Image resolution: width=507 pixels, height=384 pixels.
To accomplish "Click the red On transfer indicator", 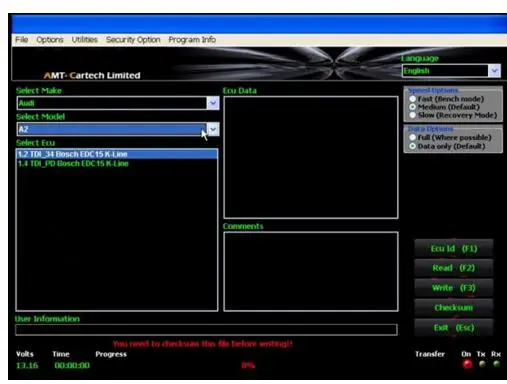I will tap(467, 364).
